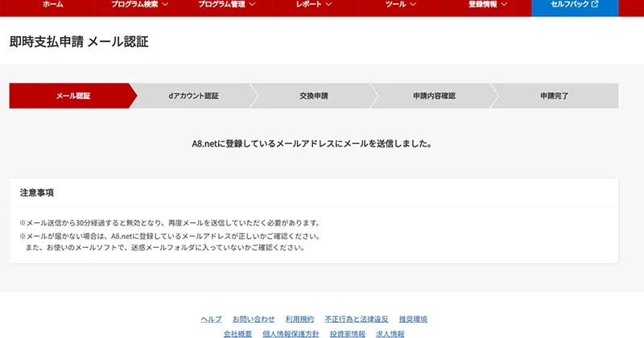Click the external link icon on セルフバック

595,4
